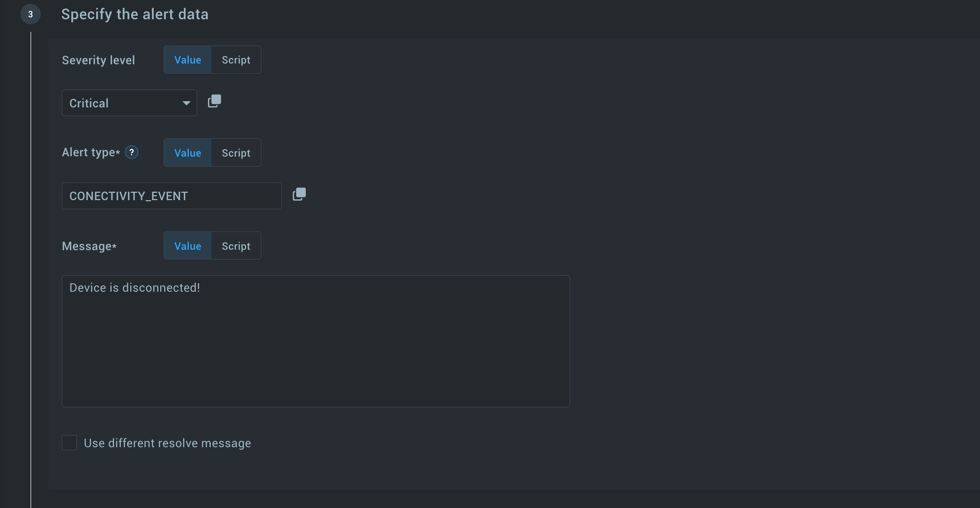Switch Message to Script mode
The height and width of the screenshot is (508, 980).
[x=236, y=246]
